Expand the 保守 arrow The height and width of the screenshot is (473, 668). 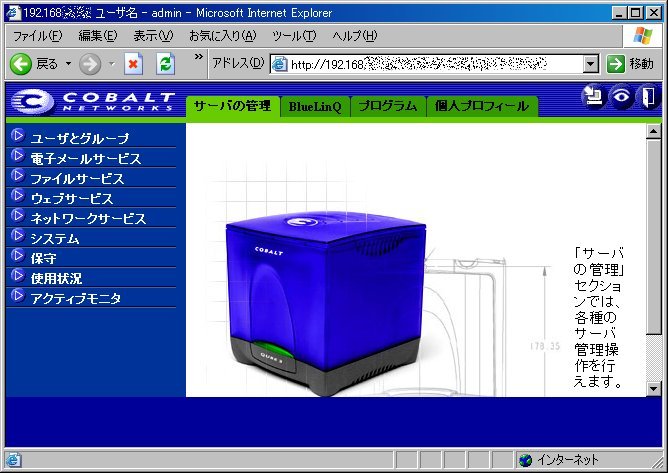(17, 256)
